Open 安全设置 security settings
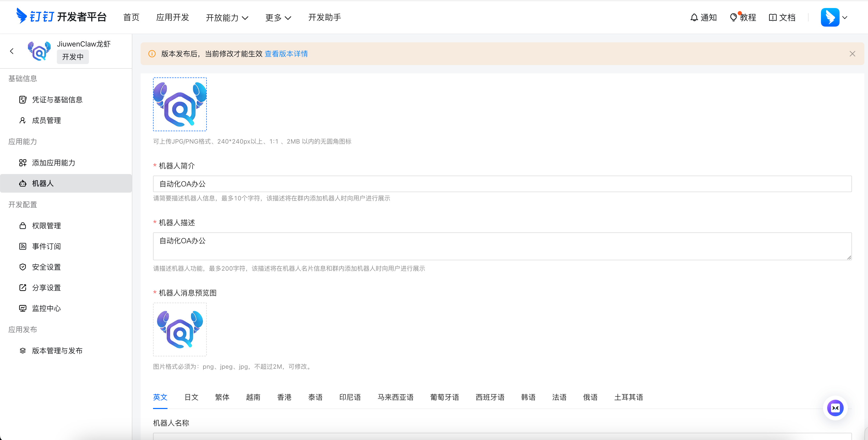This screenshot has width=868, height=440. (46, 267)
